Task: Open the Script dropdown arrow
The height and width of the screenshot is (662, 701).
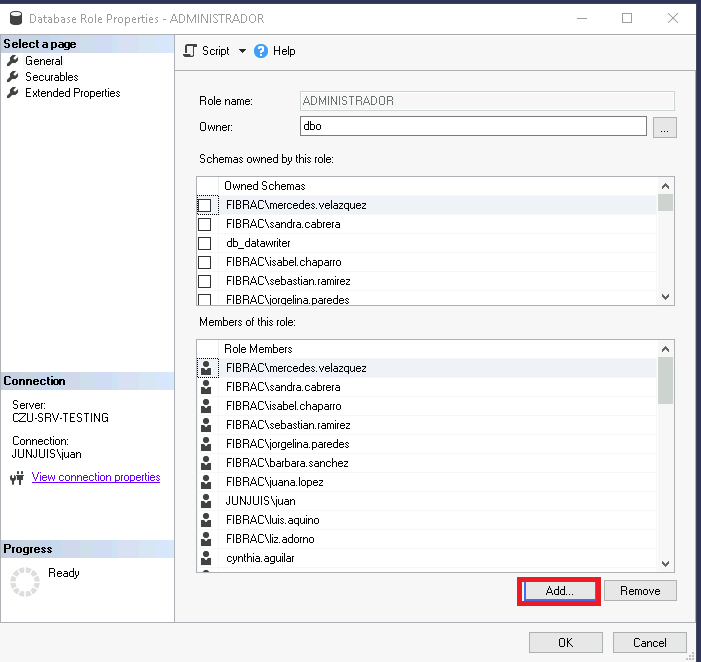Action: click(x=242, y=51)
